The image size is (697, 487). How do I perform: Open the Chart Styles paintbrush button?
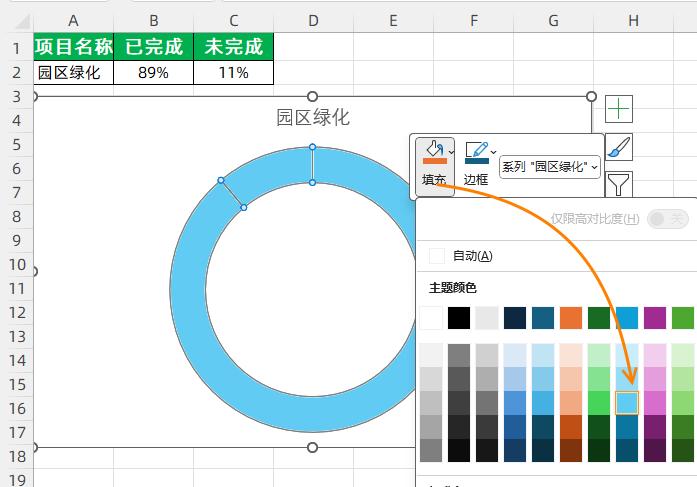[619, 147]
